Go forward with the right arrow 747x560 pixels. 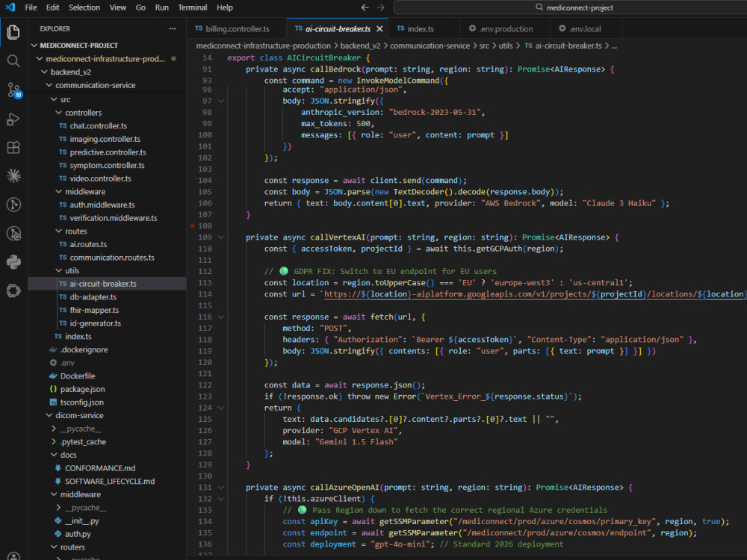[381, 7]
